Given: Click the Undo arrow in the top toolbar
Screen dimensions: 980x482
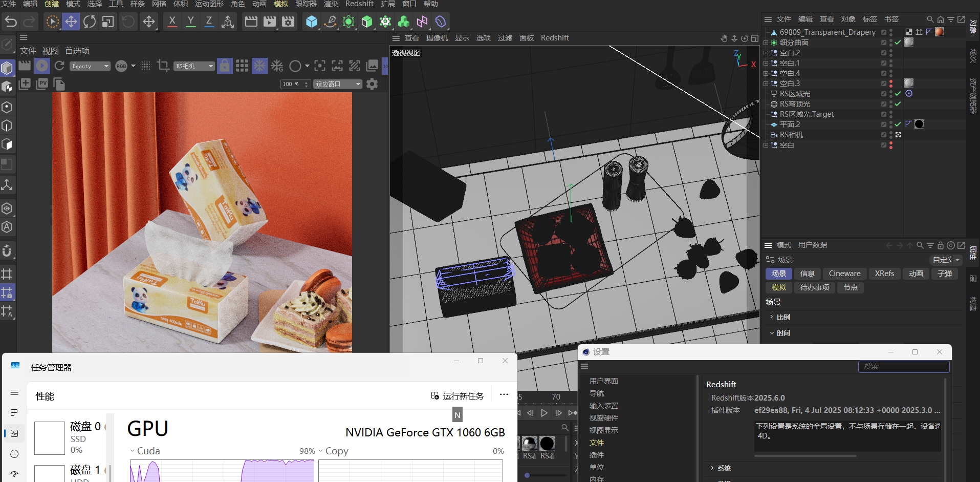Looking at the screenshot, I should (x=11, y=22).
